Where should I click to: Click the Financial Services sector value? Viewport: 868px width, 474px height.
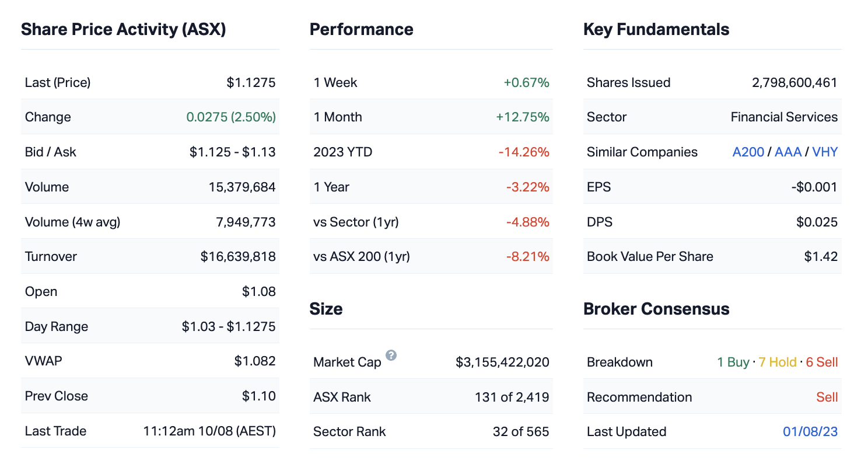click(x=783, y=117)
